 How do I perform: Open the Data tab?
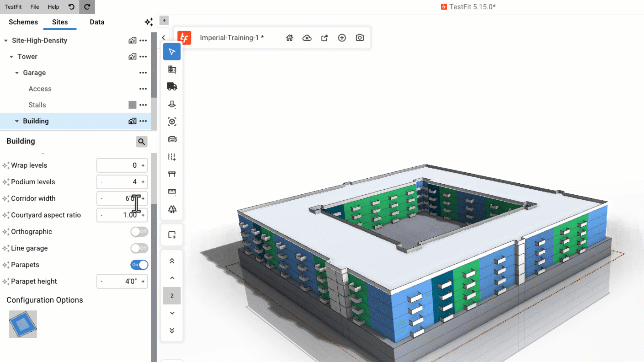(x=97, y=22)
